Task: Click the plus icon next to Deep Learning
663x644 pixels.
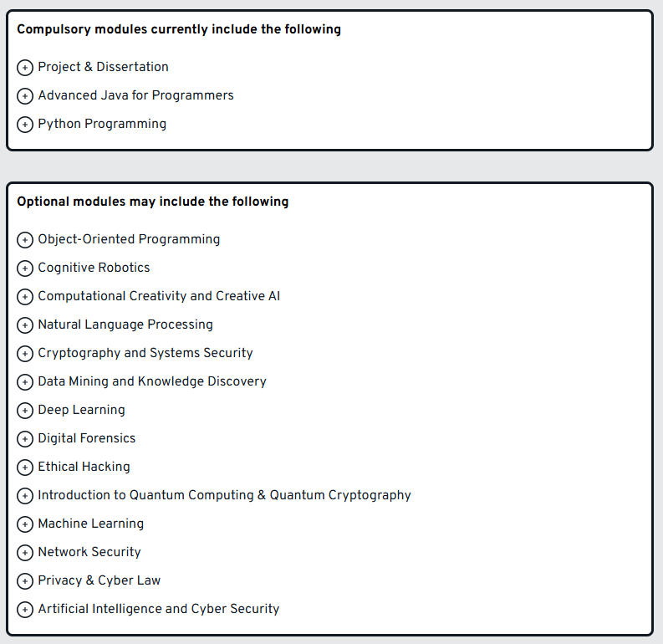Action: tap(25, 411)
